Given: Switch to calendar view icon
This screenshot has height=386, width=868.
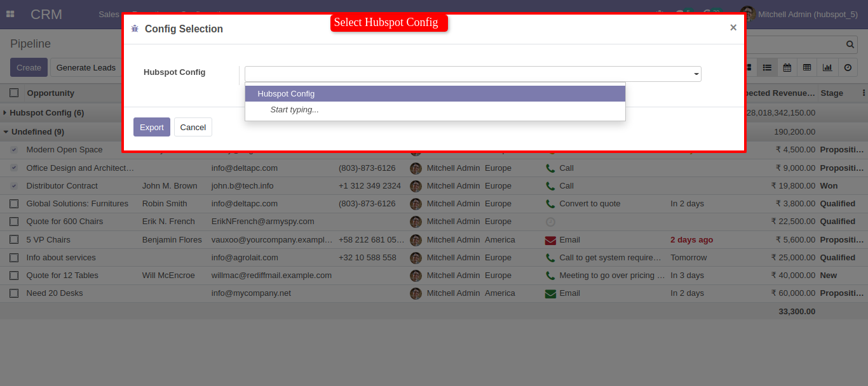Looking at the screenshot, I should [x=787, y=67].
